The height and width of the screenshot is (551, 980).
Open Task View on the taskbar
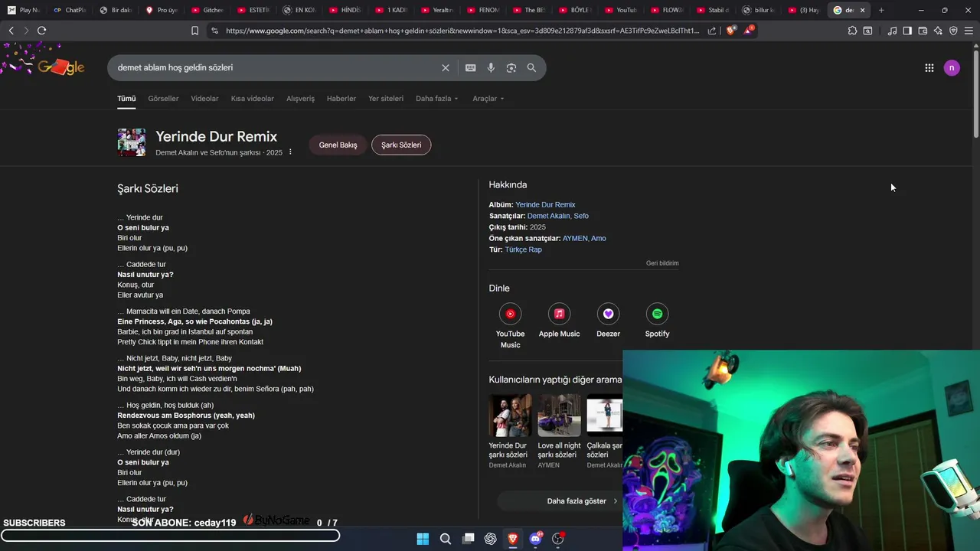pyautogui.click(x=469, y=539)
